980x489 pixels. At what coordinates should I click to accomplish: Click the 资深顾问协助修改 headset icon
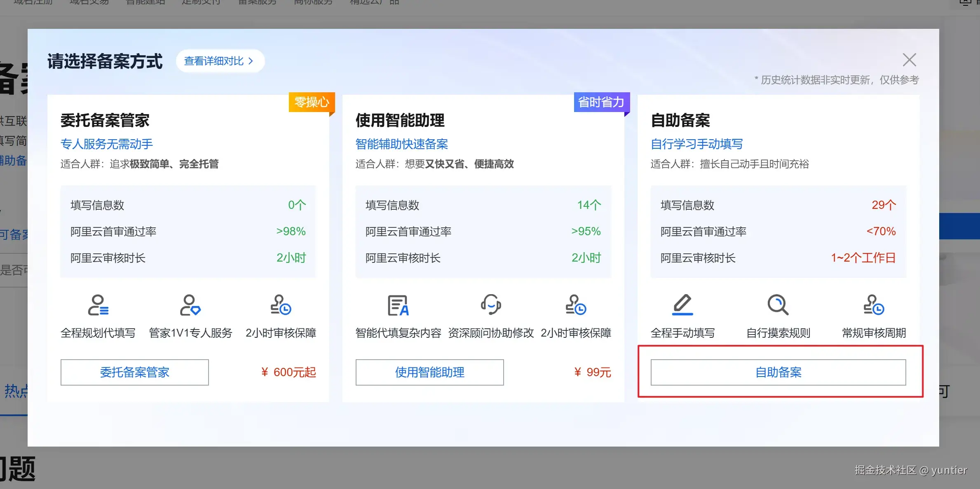pos(491,306)
